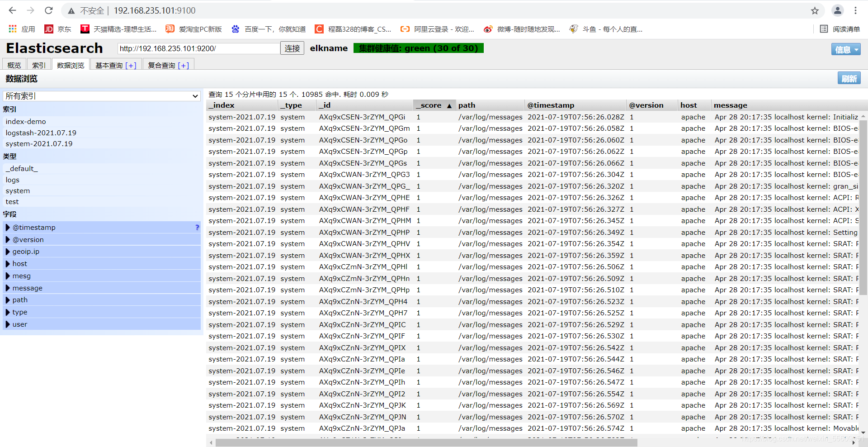Image resolution: width=868 pixels, height=447 pixels.
Task: Open the 天猫精选 bookmark
Action: point(118,29)
